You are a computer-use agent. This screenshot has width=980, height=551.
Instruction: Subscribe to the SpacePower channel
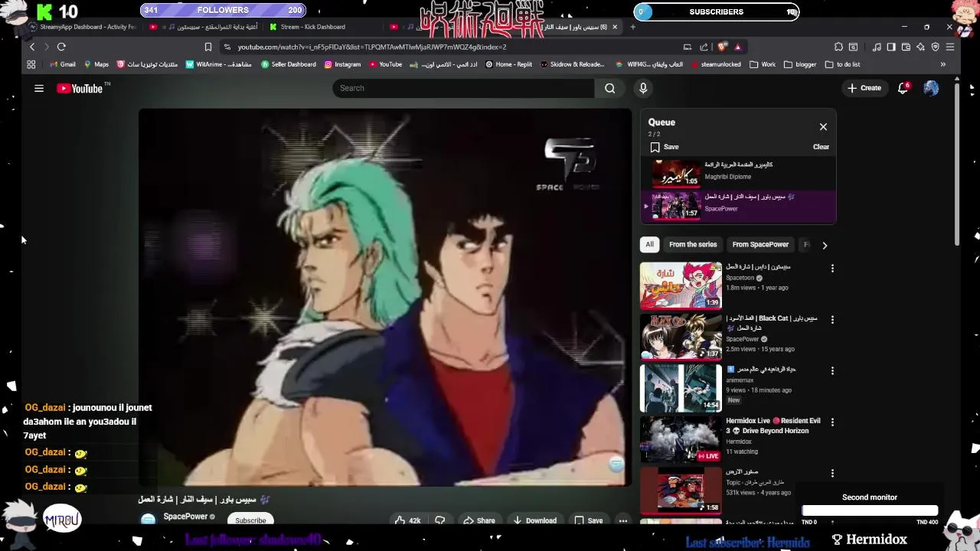250,520
